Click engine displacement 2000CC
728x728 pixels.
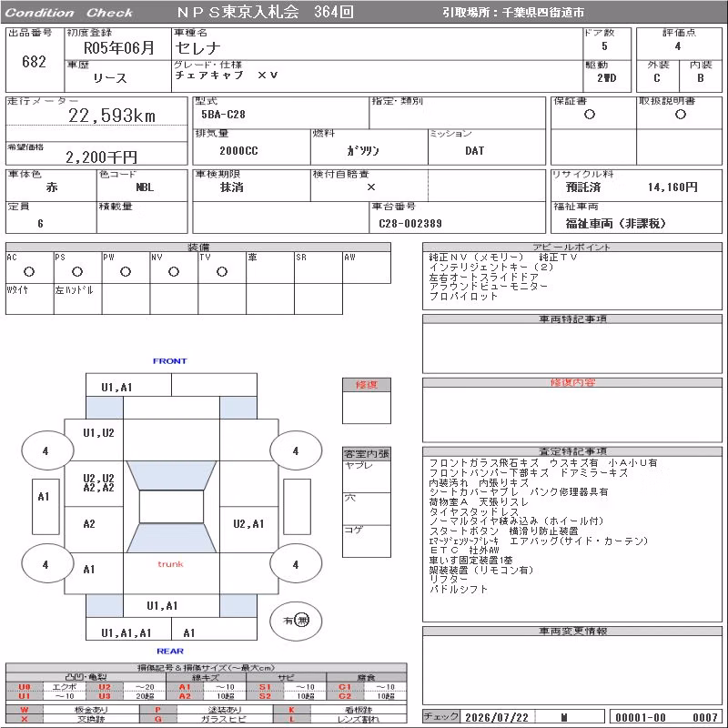click(238, 151)
